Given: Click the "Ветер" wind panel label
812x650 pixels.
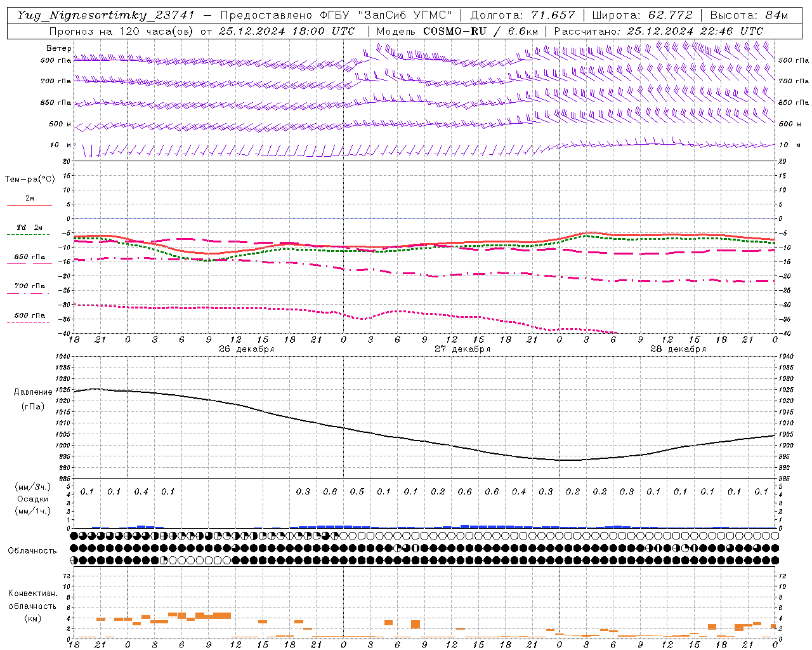Looking at the screenshot, I should pyautogui.click(x=59, y=48).
